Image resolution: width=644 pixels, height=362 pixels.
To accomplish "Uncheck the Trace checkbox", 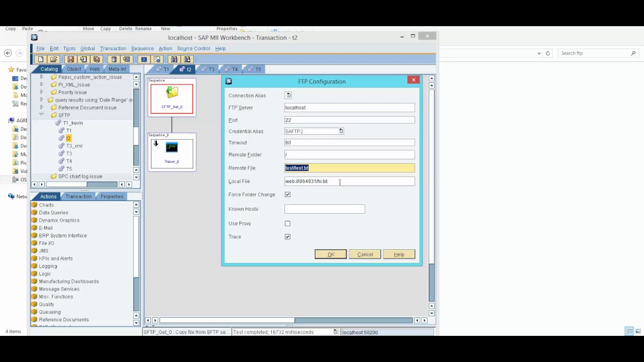I will click(x=288, y=237).
